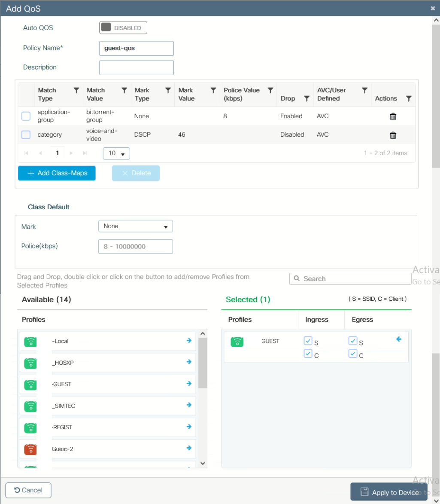Viewport: 440px width, 504px height.
Task: Click the Cancel button
Action: click(28, 490)
